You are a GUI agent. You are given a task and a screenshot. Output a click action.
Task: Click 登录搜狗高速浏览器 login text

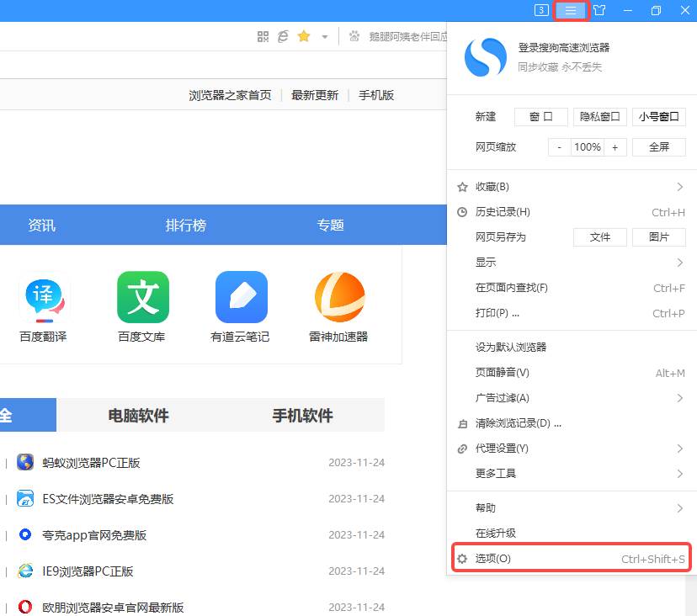point(564,48)
